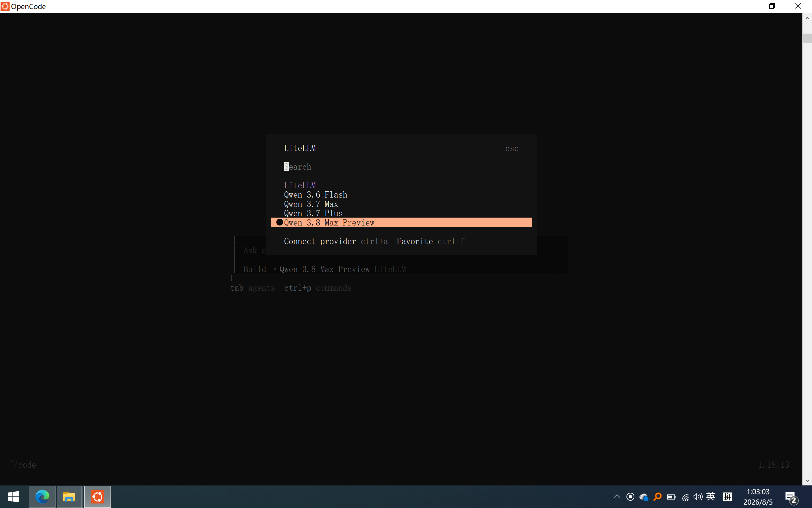Click Favorite ctrl+f
The width and height of the screenshot is (812, 508).
tap(431, 241)
